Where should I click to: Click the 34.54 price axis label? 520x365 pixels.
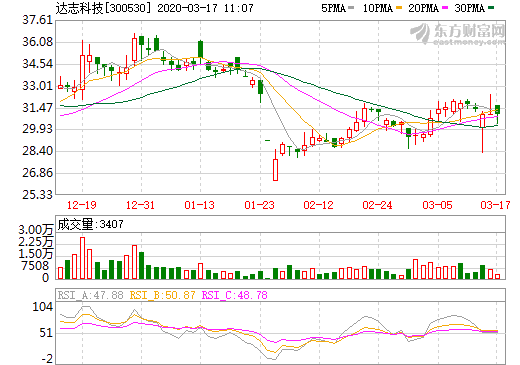click(x=38, y=64)
